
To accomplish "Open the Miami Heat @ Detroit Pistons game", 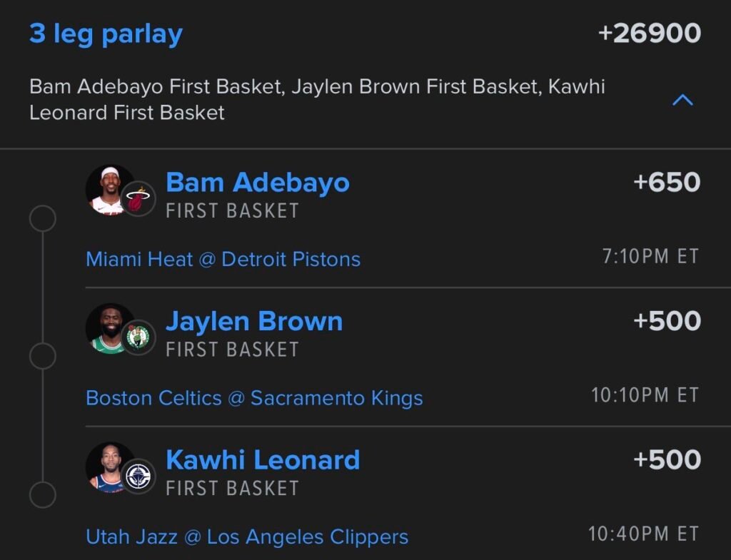I will tap(223, 259).
